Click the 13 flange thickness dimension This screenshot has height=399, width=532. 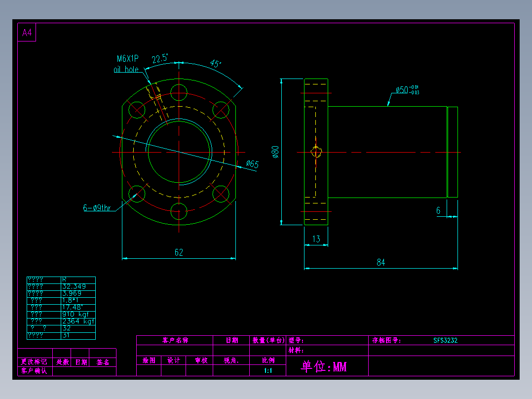tap(316, 239)
